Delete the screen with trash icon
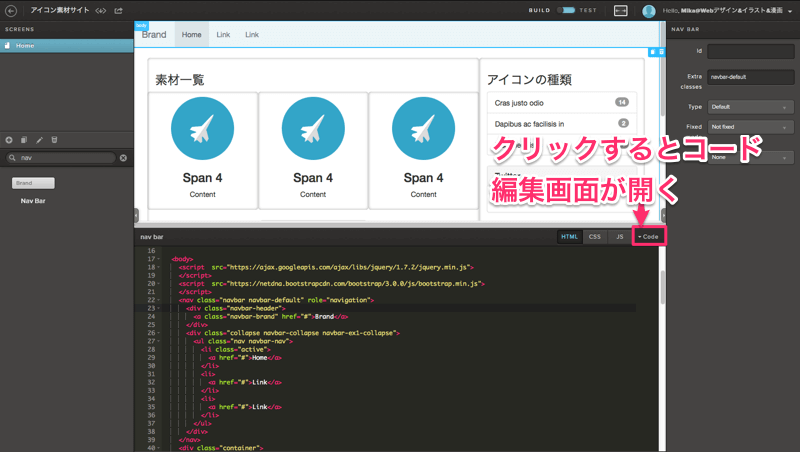 coord(55,140)
